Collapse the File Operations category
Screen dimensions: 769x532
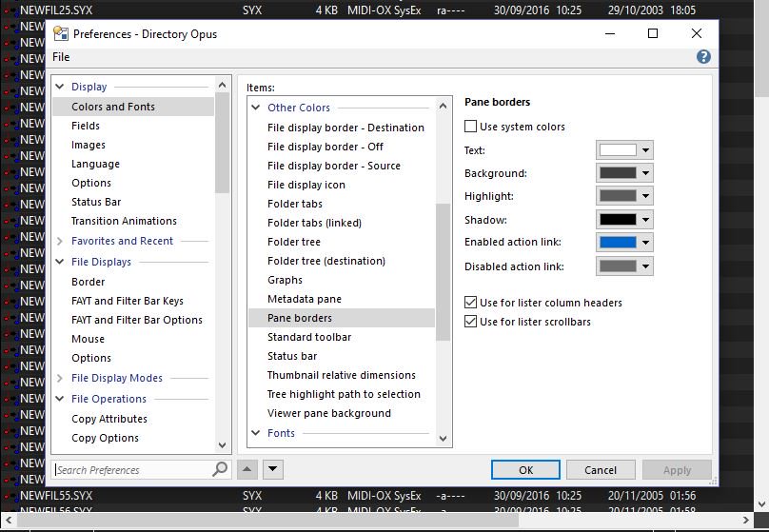[x=60, y=399]
